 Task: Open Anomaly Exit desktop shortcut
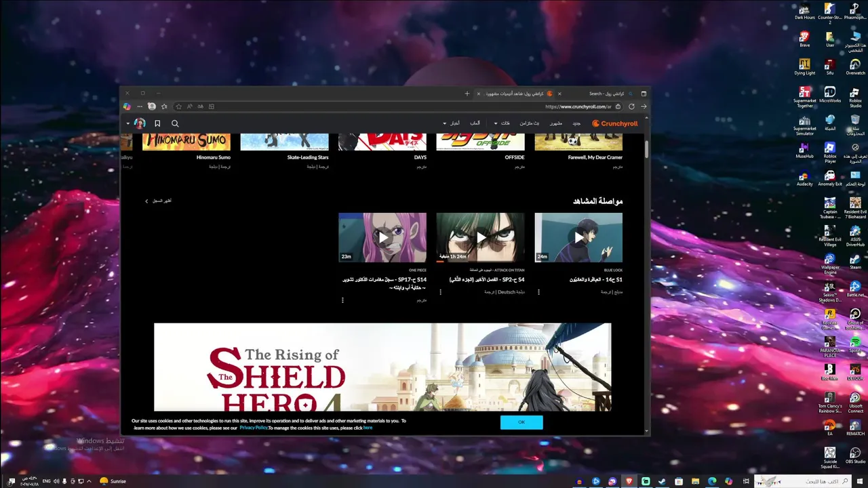[829, 178]
